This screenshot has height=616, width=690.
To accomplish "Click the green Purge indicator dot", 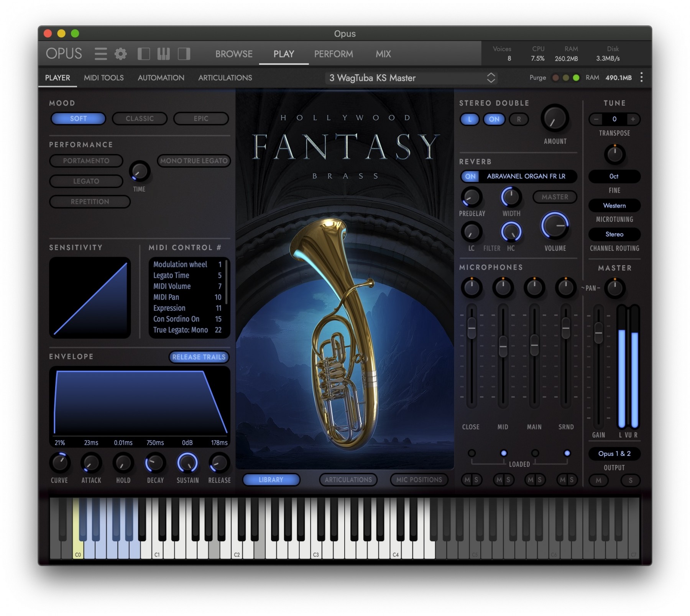I will [x=576, y=78].
